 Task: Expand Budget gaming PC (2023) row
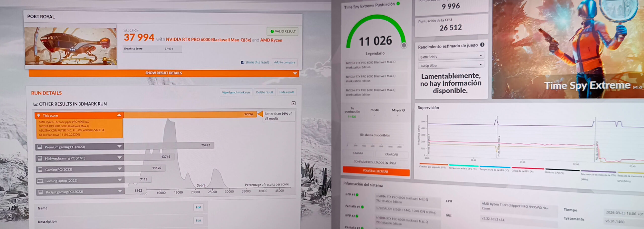point(120,191)
